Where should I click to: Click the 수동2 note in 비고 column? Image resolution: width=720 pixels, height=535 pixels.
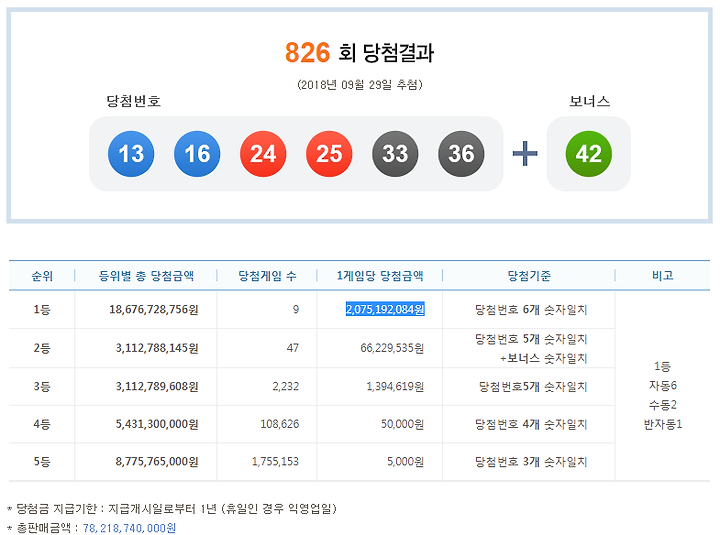coord(663,405)
